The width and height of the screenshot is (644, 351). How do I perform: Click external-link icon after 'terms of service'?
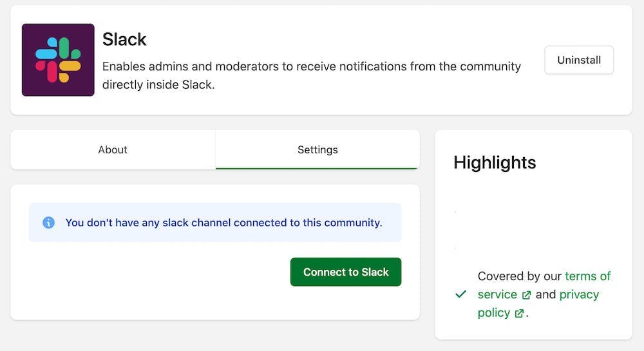(526, 295)
